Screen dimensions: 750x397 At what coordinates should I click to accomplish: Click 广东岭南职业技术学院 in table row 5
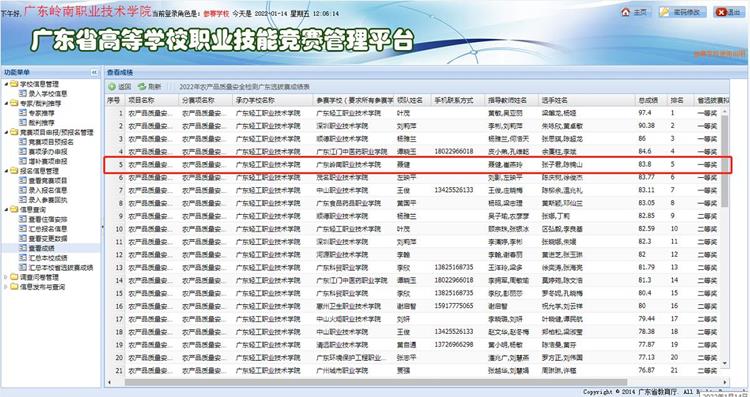click(349, 165)
